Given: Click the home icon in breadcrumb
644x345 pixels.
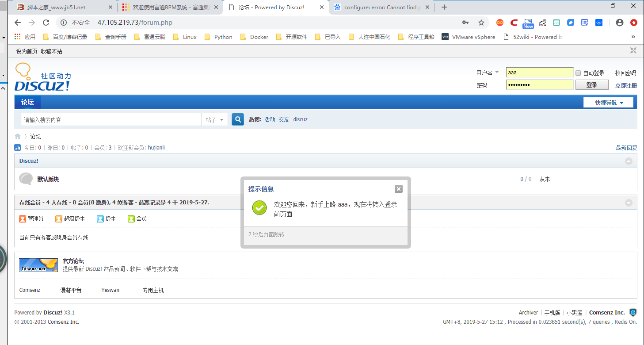Looking at the screenshot, I should (18, 136).
